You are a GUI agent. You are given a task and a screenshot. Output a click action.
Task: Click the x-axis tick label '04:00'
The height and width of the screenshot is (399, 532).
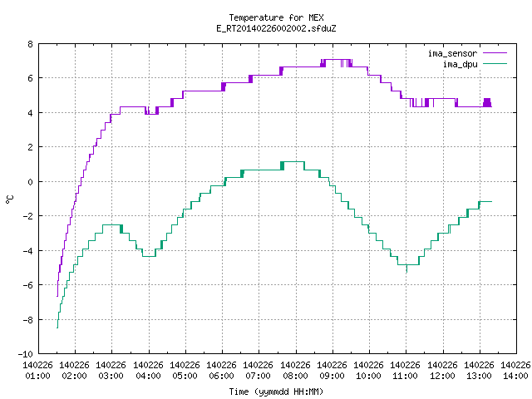[x=148, y=376]
